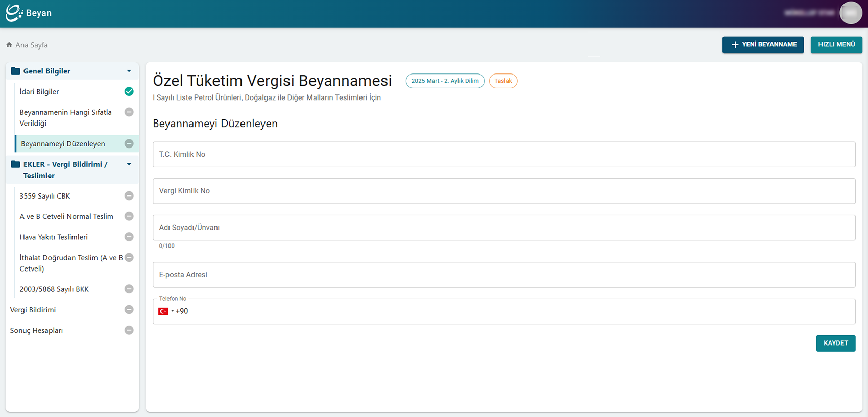Screen dimensions: 868x417
Task: Save the form with KAYDET
Action: tap(836, 343)
